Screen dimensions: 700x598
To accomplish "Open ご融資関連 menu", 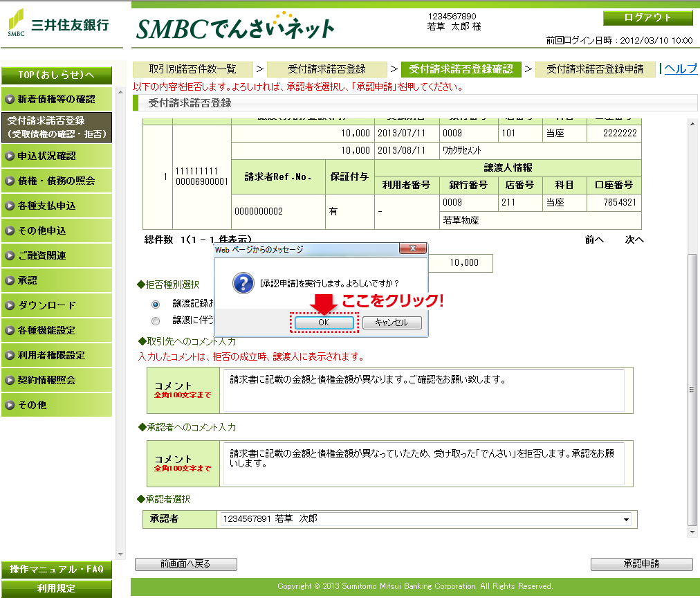I will (57, 256).
